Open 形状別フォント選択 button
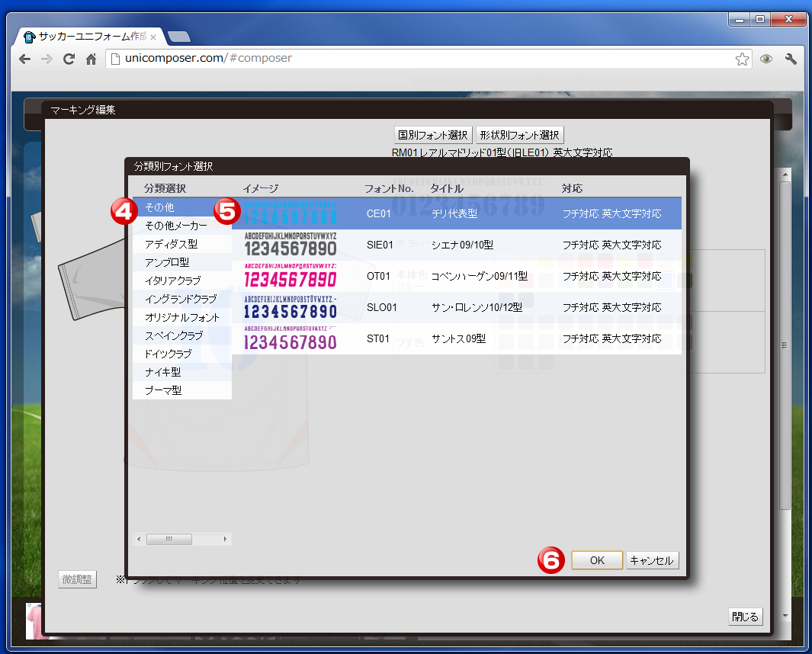 pyautogui.click(x=519, y=135)
